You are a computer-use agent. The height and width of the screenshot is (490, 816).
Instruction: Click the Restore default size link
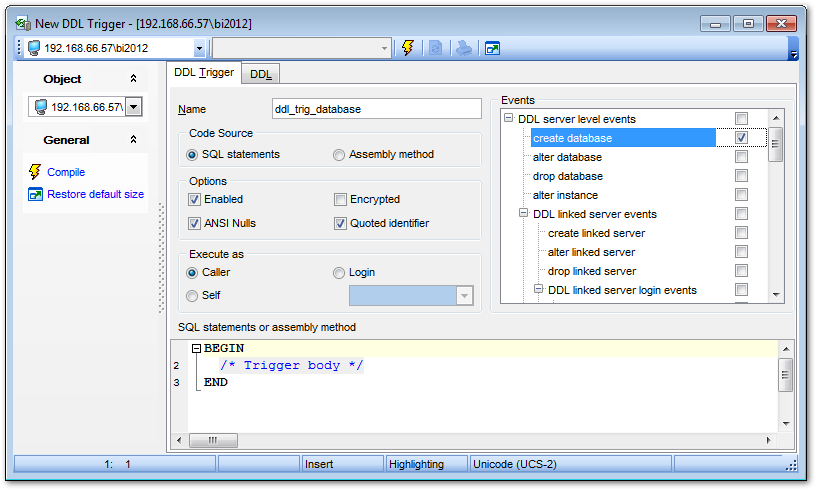pos(95,194)
